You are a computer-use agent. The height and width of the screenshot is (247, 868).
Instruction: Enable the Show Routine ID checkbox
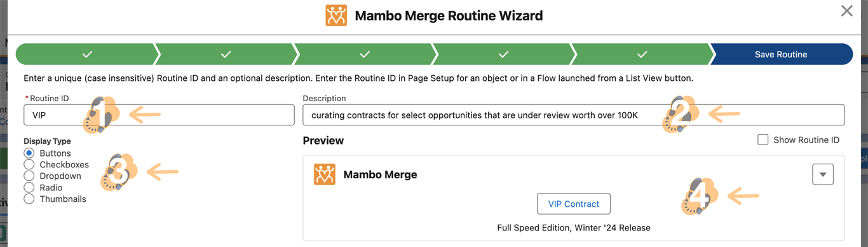763,140
